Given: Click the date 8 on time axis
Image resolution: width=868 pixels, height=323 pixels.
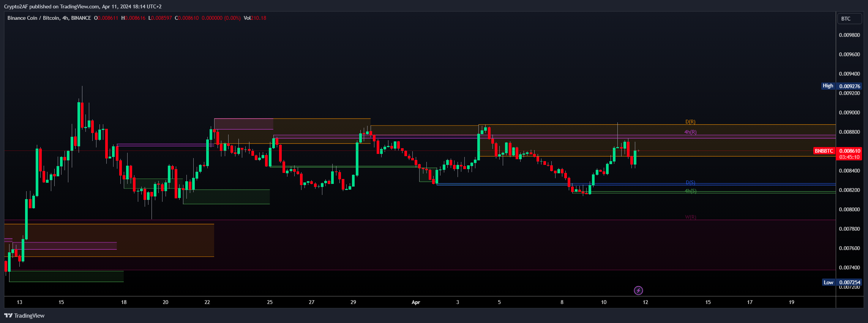Looking at the screenshot, I should [562, 302].
